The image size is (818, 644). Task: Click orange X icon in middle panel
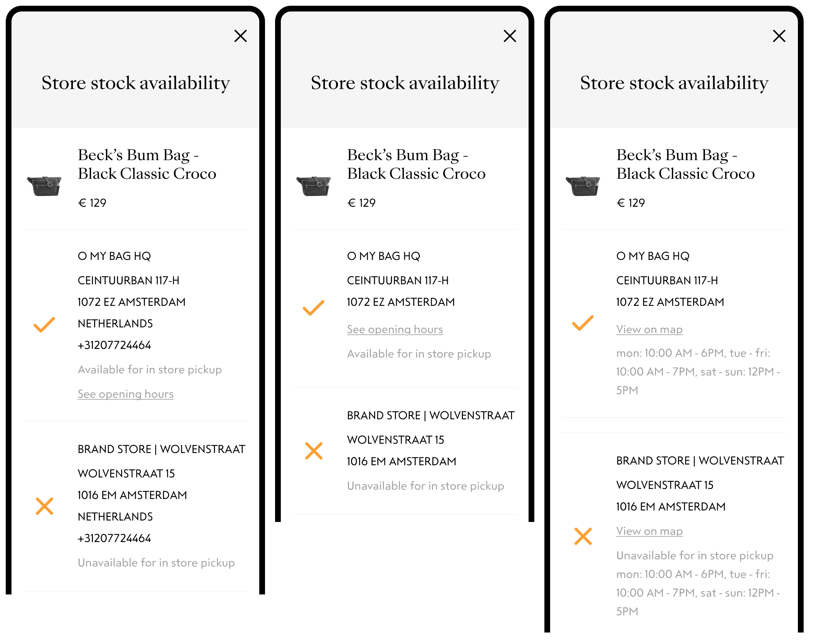click(314, 451)
